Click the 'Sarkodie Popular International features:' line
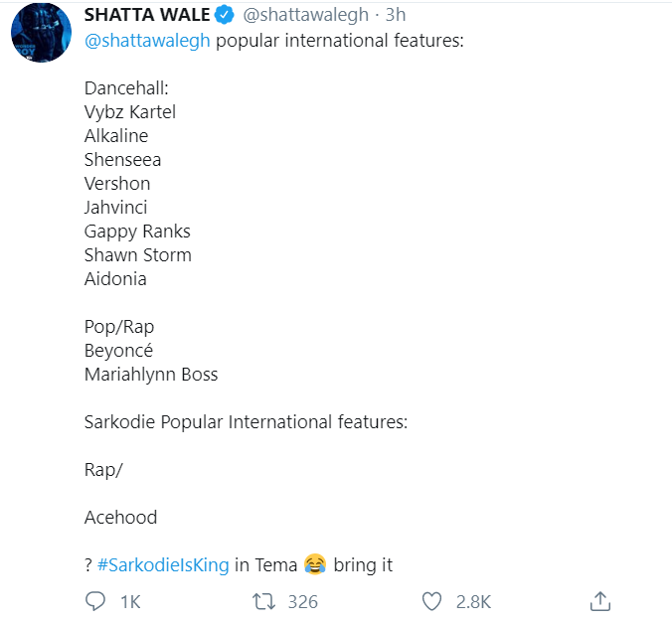The height and width of the screenshot is (624, 672). coord(246,422)
